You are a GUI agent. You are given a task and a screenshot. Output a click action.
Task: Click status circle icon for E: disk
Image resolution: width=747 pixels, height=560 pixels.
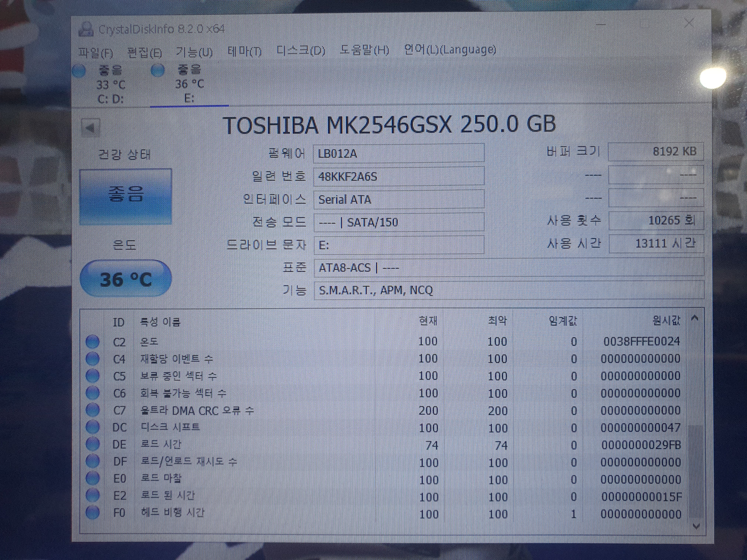coord(158,71)
